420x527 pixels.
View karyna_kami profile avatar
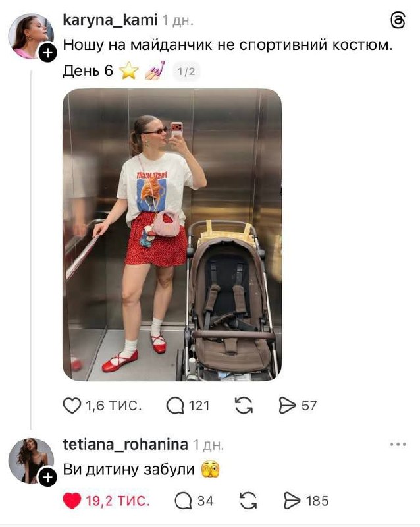tap(31, 36)
